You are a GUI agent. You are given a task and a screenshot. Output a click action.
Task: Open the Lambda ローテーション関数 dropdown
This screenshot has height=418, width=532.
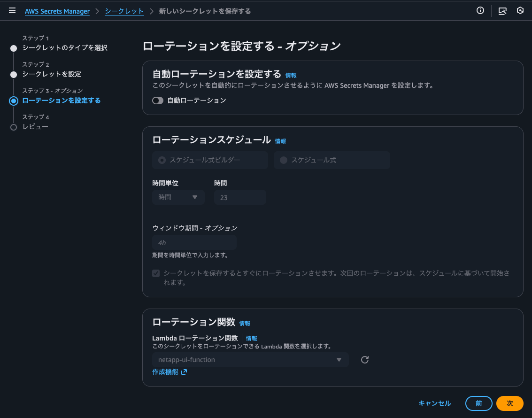pos(250,360)
